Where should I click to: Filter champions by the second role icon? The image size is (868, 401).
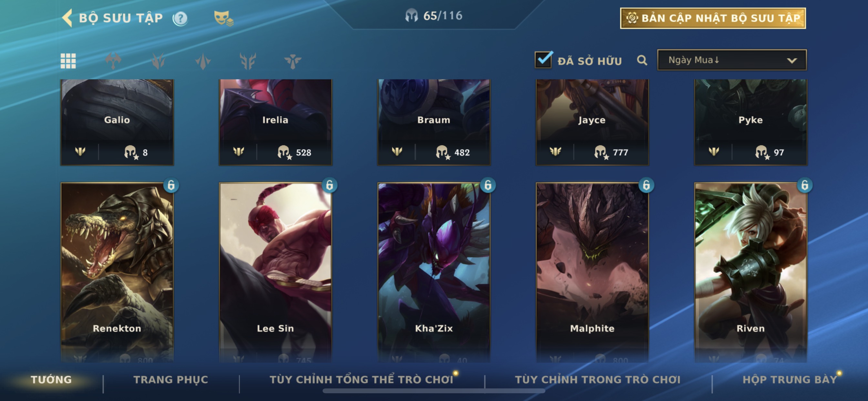coord(158,61)
